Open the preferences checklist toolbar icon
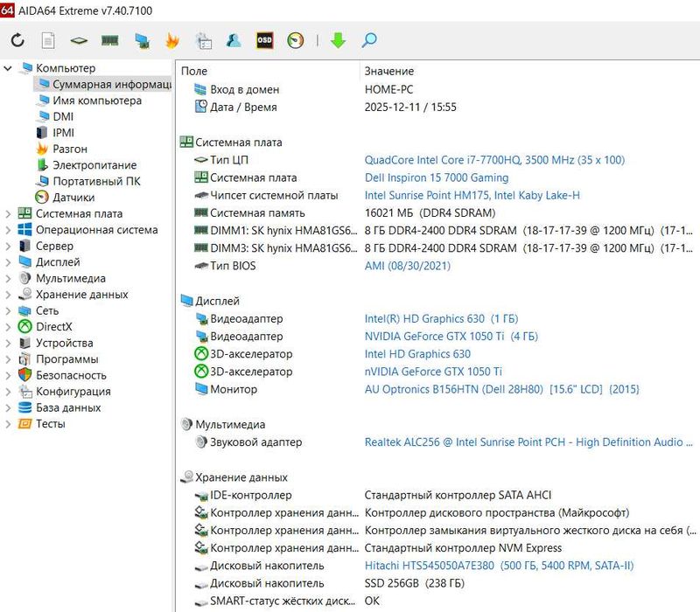This screenshot has height=612, width=700. coord(204,40)
